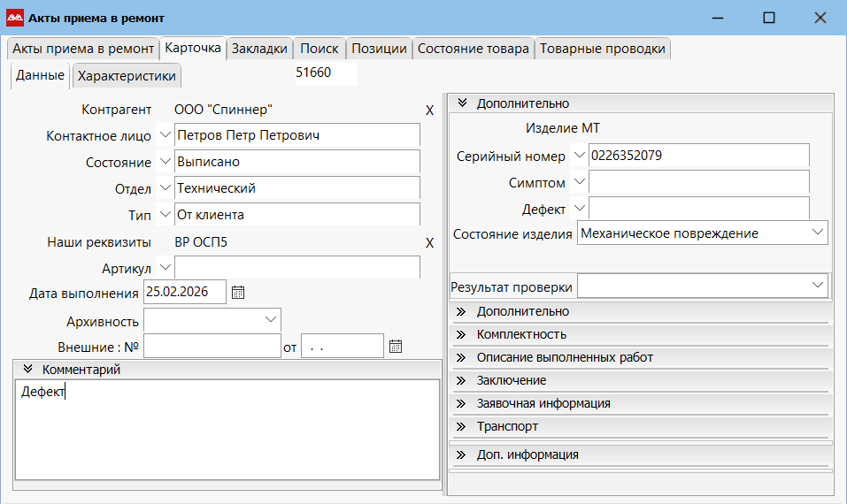The width and height of the screenshot is (847, 504).
Task: Switch to Характеристики tab
Action: click(x=127, y=76)
